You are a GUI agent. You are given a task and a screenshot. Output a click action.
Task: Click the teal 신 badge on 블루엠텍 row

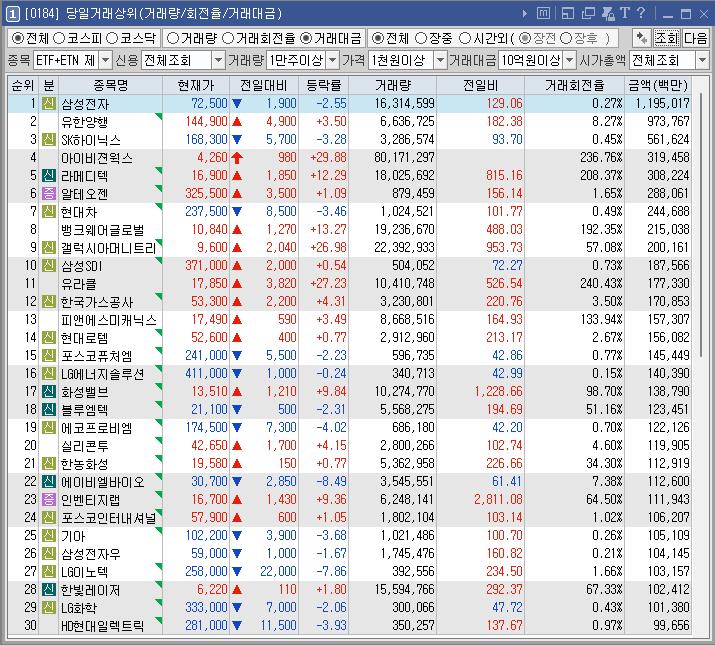tap(49, 410)
